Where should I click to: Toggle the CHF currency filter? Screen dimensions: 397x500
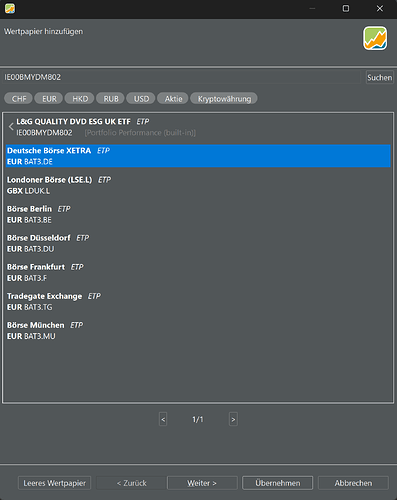[19, 99]
